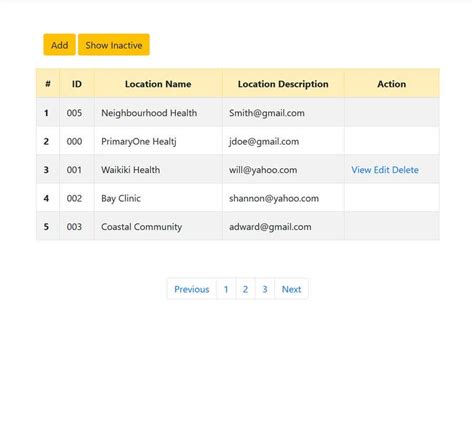The width and height of the screenshot is (474, 438).
Task: Select row number 2 in # column
Action: (x=48, y=141)
